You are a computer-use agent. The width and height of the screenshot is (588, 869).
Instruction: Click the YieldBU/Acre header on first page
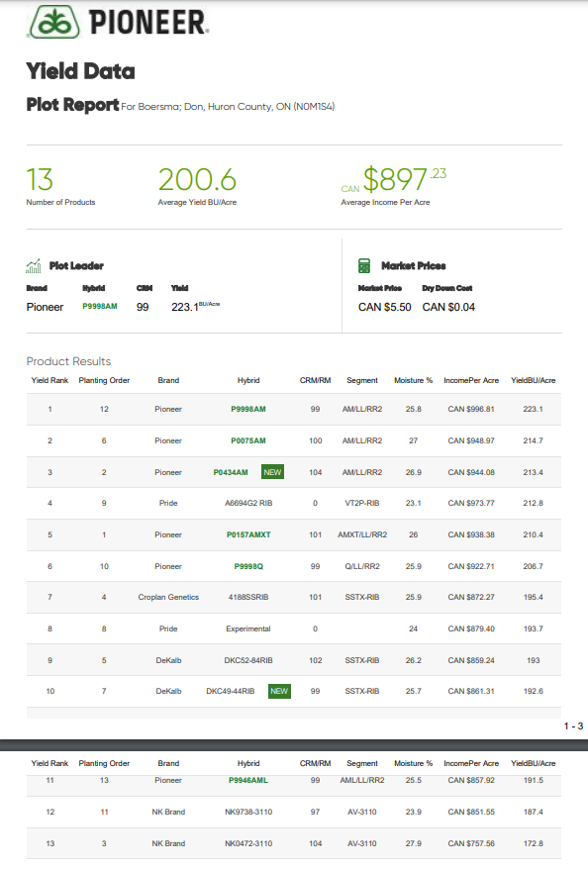coord(534,380)
